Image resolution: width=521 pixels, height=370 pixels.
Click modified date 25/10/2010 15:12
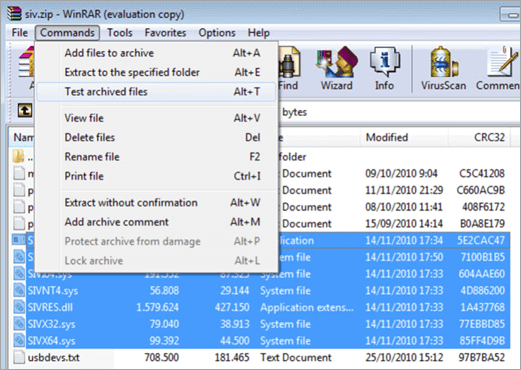point(404,357)
